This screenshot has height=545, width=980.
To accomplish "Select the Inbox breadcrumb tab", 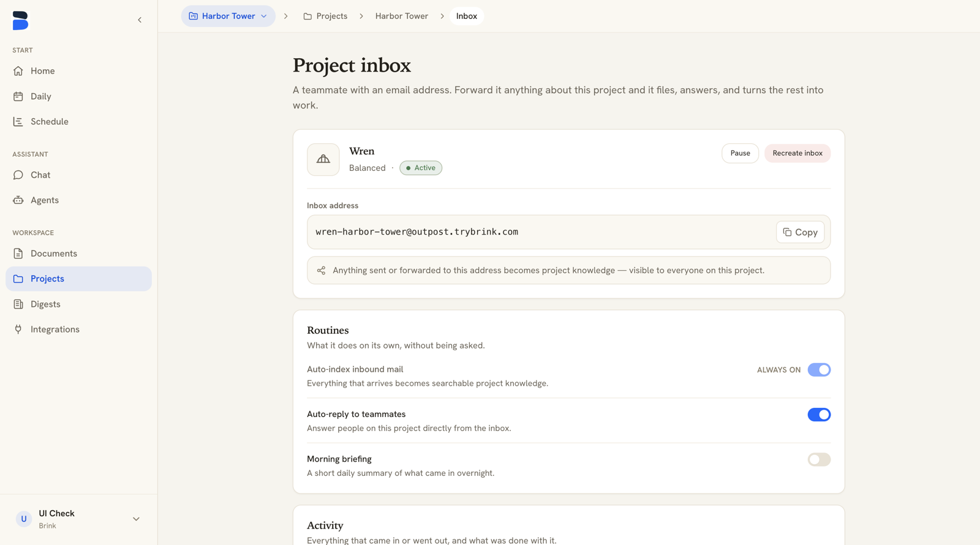I will click(x=466, y=16).
